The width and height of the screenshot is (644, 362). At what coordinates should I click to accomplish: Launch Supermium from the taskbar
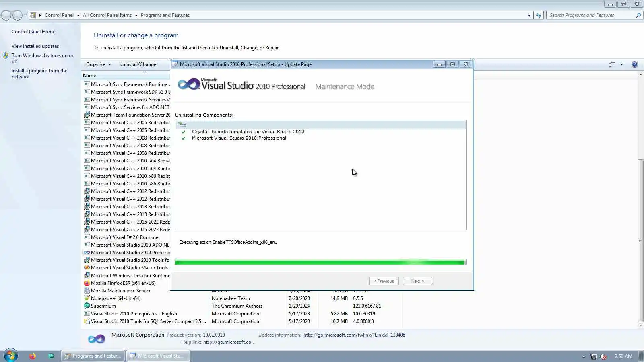pos(51,356)
